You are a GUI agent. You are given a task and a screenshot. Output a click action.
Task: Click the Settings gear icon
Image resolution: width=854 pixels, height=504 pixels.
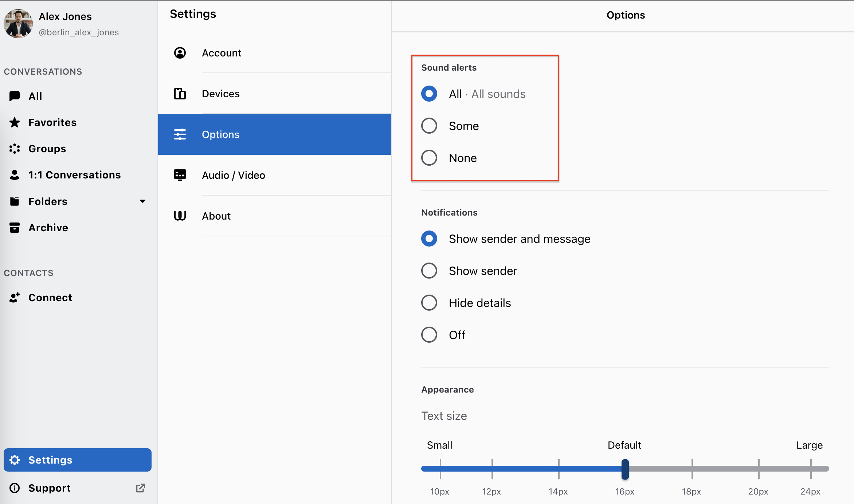click(x=15, y=460)
